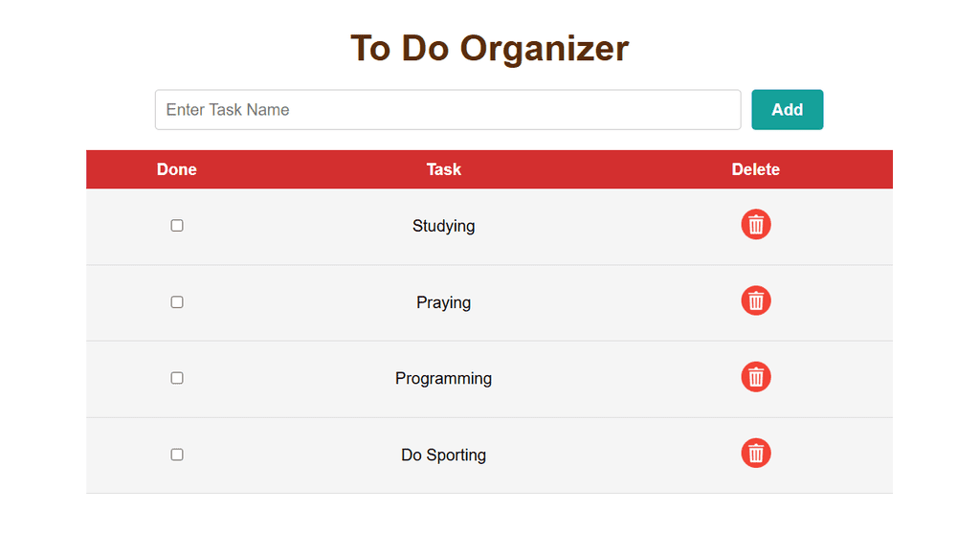Check the Praying task checkbox

click(x=177, y=301)
